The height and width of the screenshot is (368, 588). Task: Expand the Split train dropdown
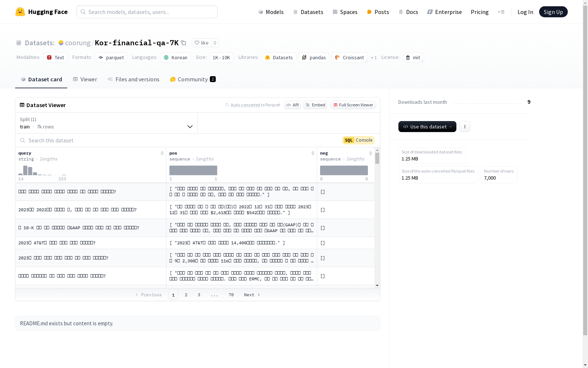pos(107,123)
